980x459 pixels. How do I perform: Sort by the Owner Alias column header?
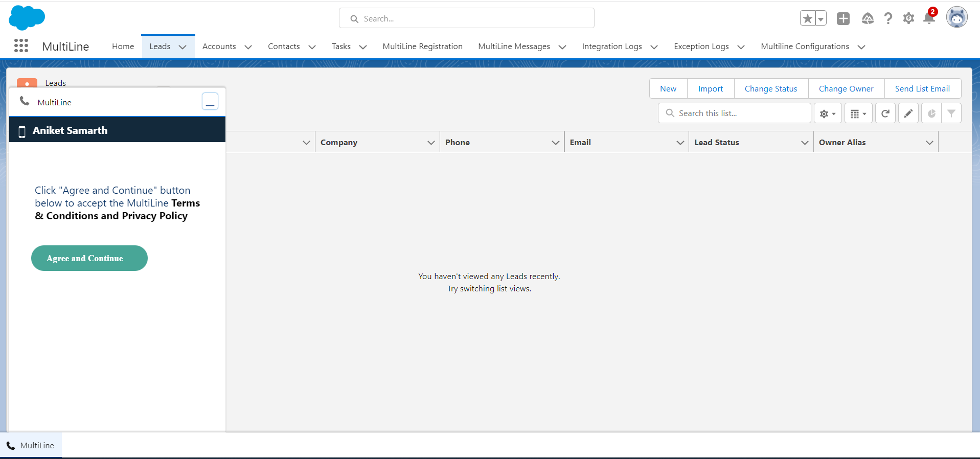[x=842, y=143]
